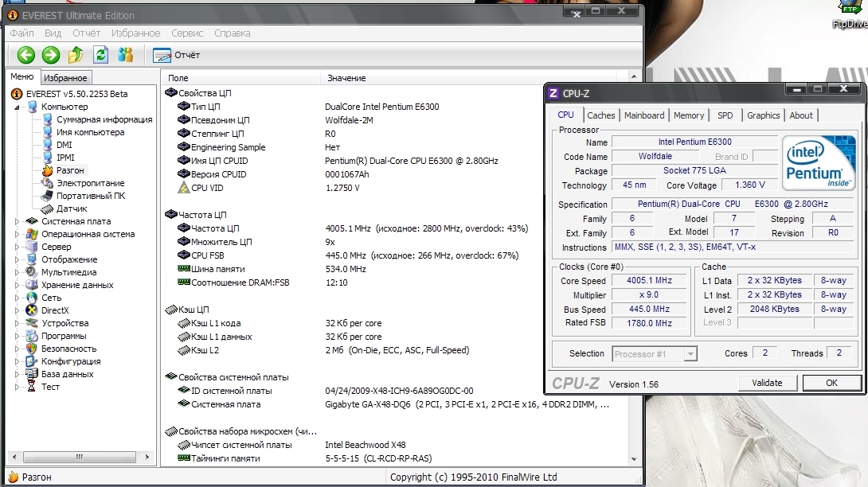The image size is (868, 487).
Task: Switch to CPU-Z Mainboard tab
Action: (644, 115)
